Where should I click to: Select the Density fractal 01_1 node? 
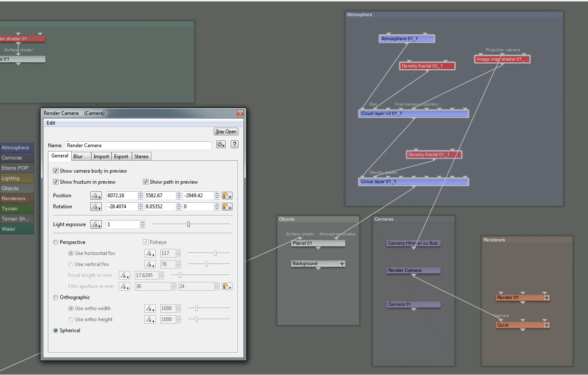(x=434, y=155)
